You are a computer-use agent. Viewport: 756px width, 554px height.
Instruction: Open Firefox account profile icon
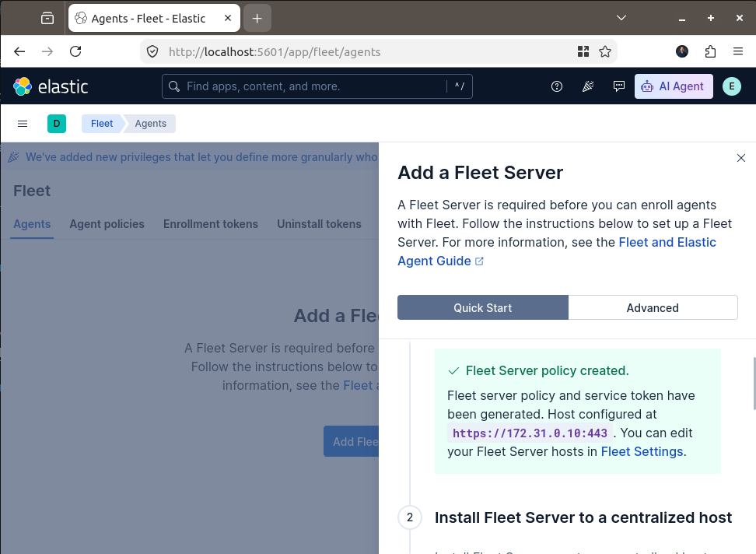682,51
